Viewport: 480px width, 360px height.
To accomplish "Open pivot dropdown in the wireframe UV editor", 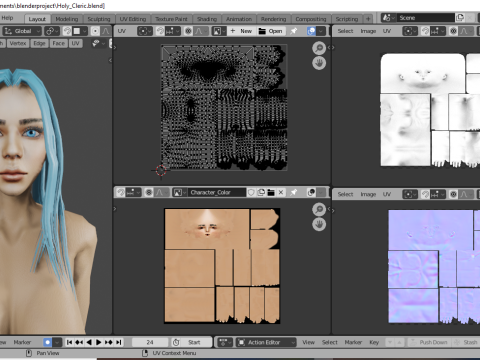I will (x=145, y=31).
